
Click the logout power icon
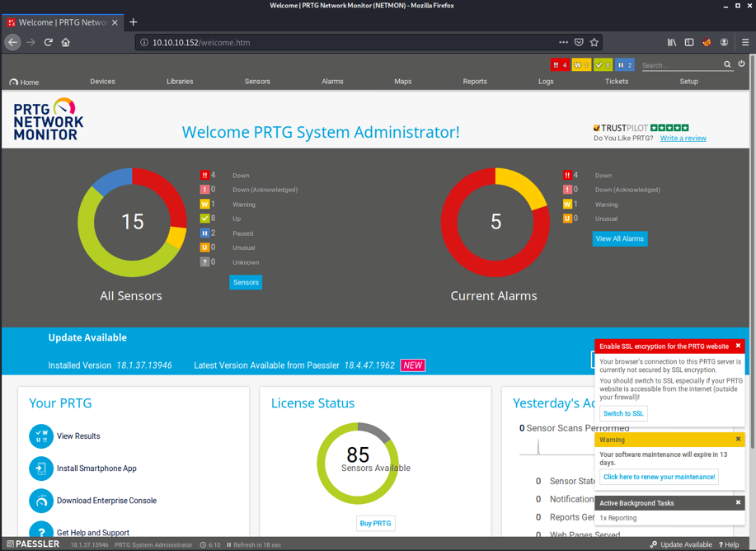click(741, 64)
